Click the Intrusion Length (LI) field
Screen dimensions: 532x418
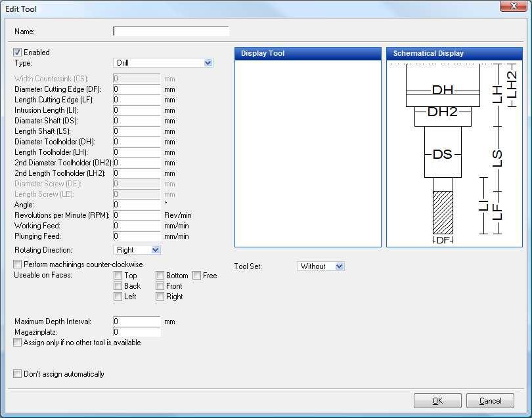coord(137,110)
